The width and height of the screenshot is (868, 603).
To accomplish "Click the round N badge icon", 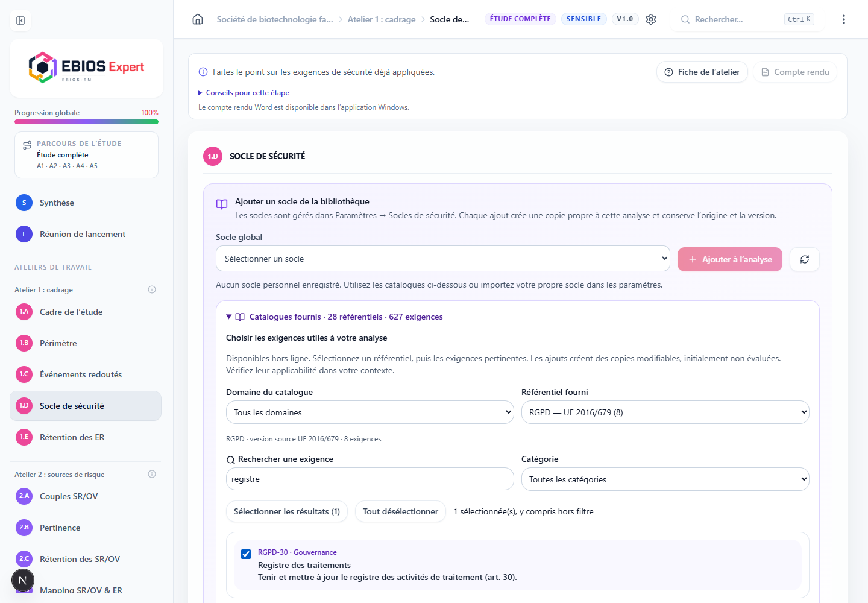I will (23, 580).
